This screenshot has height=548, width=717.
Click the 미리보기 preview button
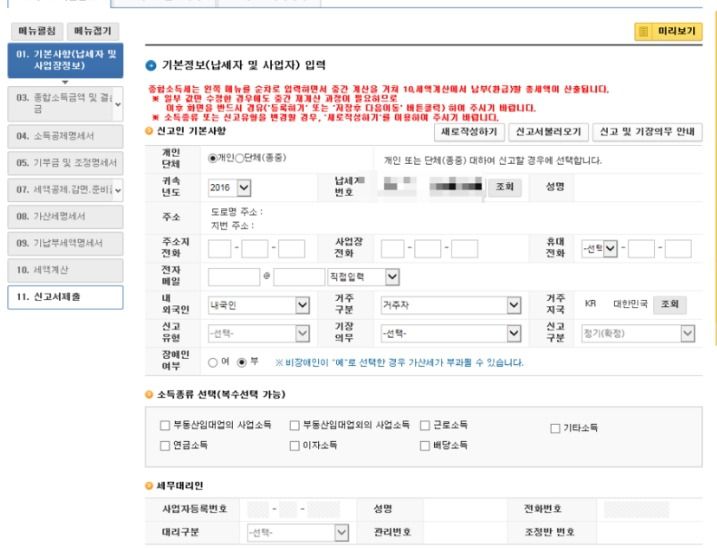click(x=668, y=32)
